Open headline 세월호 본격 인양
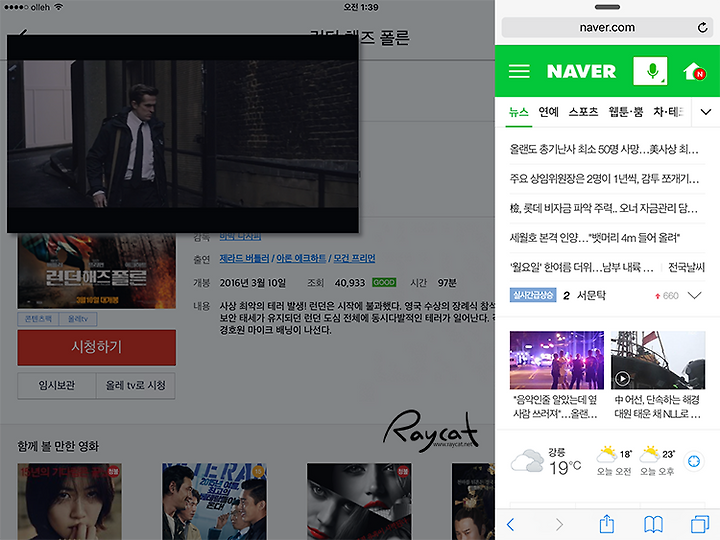720x540 pixels. (x=595, y=237)
